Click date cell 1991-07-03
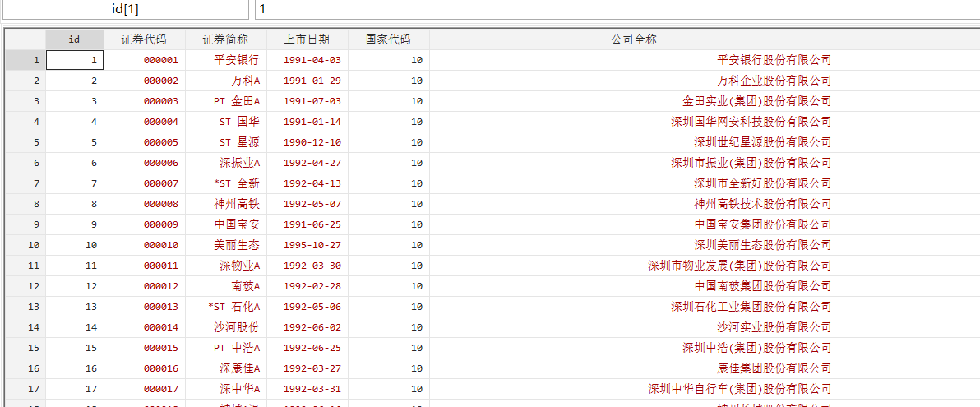 pos(307,101)
